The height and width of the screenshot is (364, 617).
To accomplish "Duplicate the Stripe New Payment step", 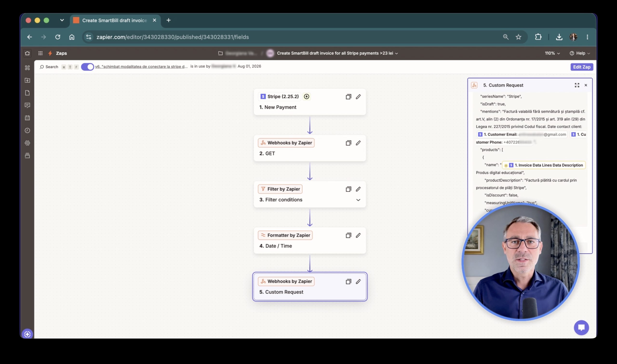I will pos(348,97).
